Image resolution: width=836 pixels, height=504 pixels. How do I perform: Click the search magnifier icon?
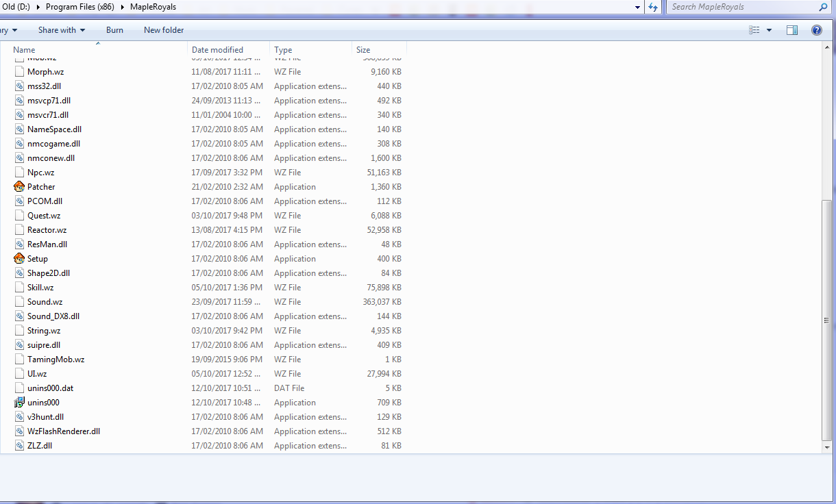pos(823,7)
